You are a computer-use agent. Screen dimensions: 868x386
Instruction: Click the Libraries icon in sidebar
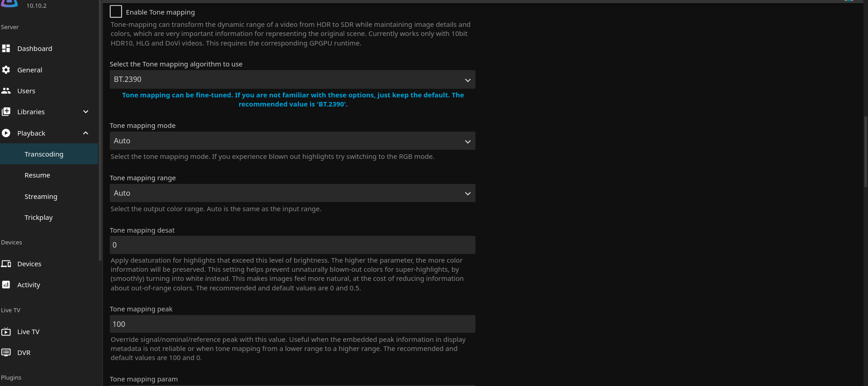[6, 112]
